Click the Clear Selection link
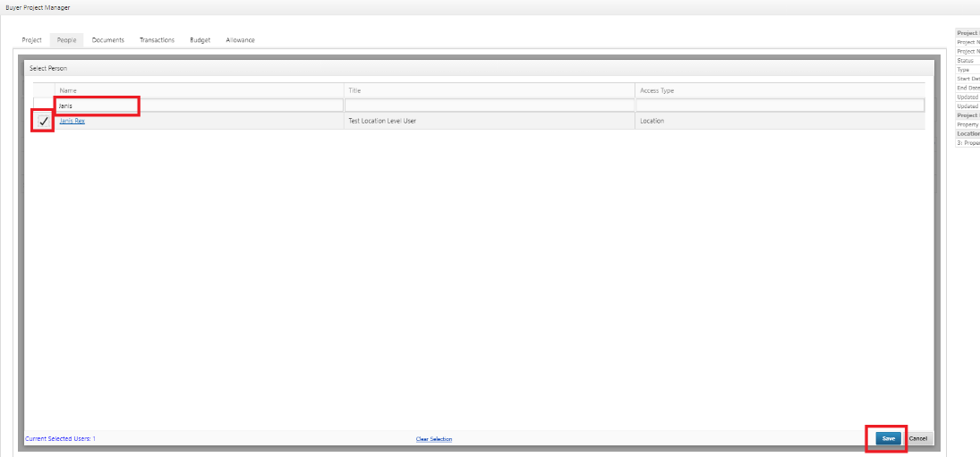This screenshot has height=457, width=980. coord(434,439)
